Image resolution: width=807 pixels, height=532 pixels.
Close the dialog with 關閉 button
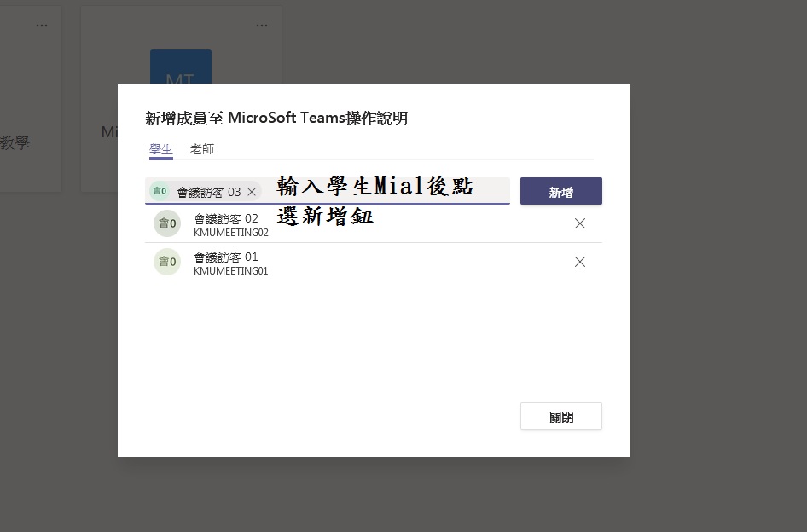(x=561, y=416)
